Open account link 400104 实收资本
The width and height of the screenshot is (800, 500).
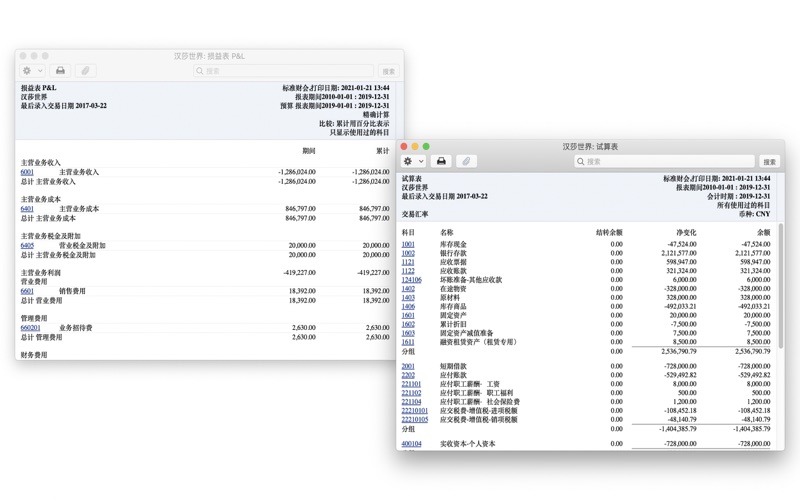411,444
